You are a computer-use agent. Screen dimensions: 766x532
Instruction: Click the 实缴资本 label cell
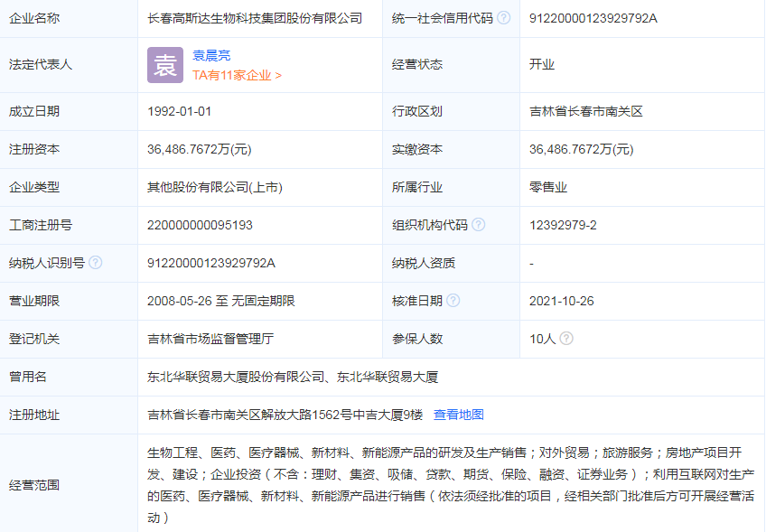pyautogui.click(x=451, y=150)
